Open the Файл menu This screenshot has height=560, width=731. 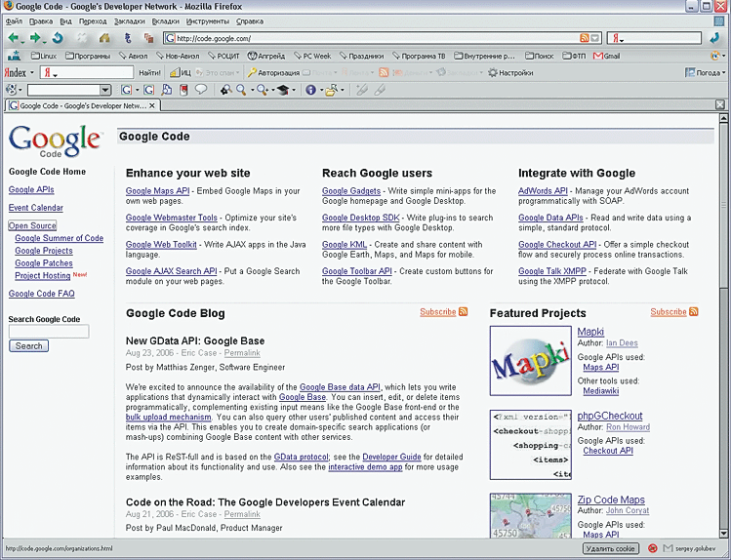coord(14,21)
